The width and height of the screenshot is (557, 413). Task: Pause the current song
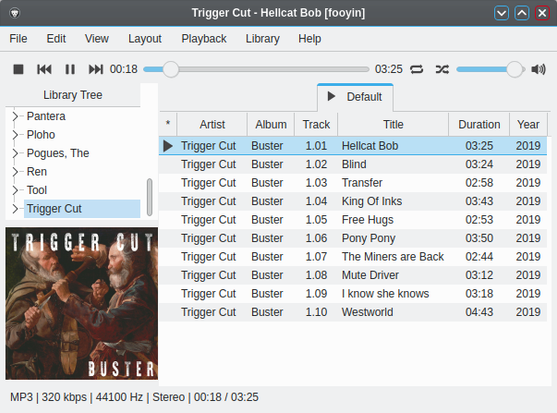[70, 69]
